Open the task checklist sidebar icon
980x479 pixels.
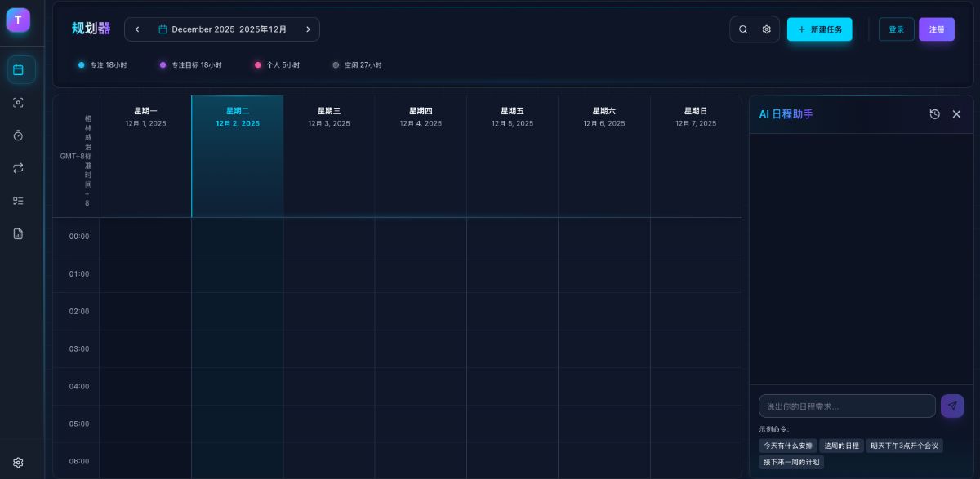pos(18,201)
